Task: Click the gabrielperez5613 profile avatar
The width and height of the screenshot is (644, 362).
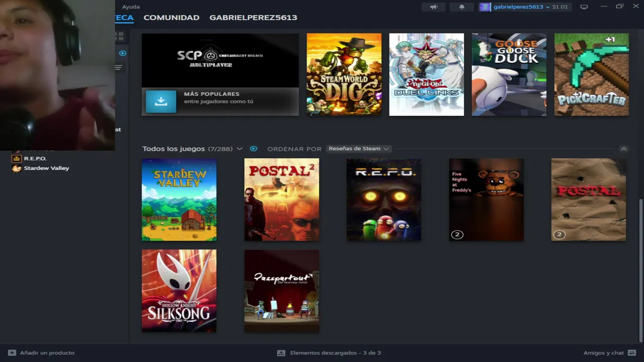Action: (485, 7)
